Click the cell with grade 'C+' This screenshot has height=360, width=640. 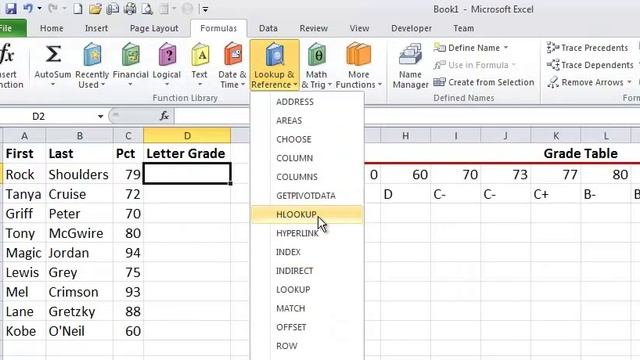point(556,194)
